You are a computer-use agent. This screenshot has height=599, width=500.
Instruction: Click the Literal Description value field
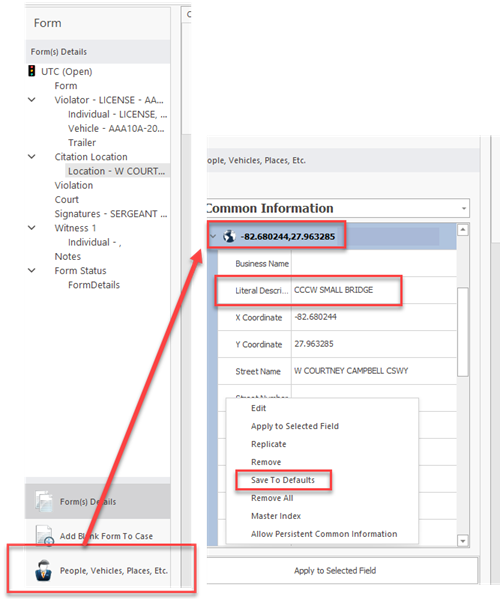374,290
